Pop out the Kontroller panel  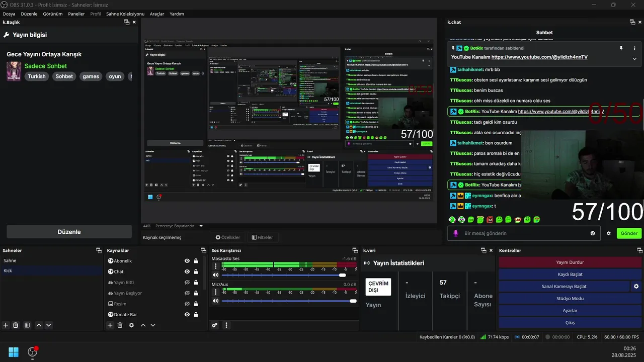(640, 250)
